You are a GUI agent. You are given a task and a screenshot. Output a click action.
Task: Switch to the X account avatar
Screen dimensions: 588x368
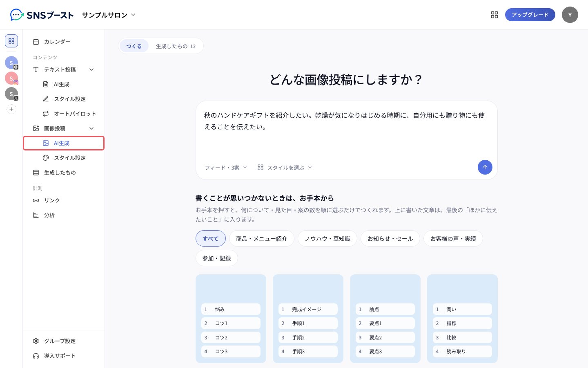point(11,94)
